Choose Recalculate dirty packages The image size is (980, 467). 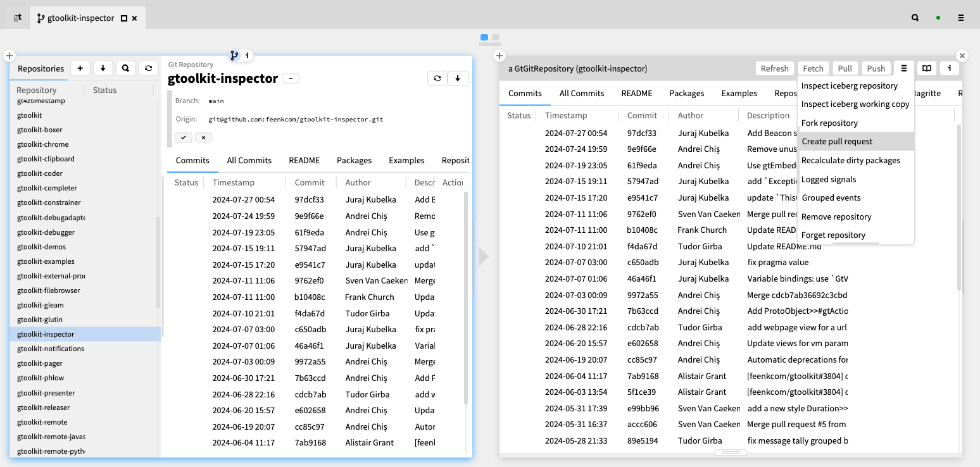coord(856,160)
